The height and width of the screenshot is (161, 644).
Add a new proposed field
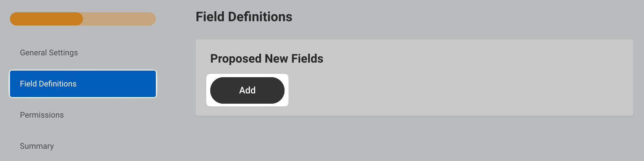[x=247, y=90]
